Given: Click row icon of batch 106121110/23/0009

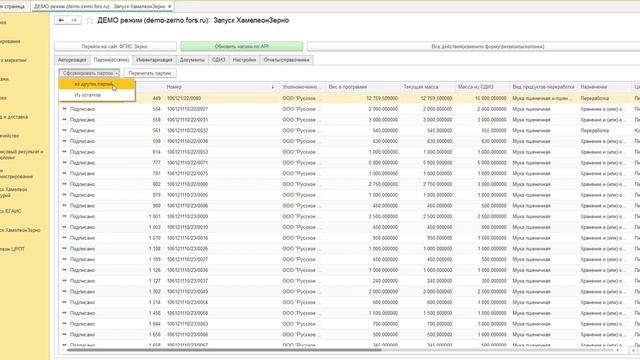Looking at the screenshot, I should 64,216.
